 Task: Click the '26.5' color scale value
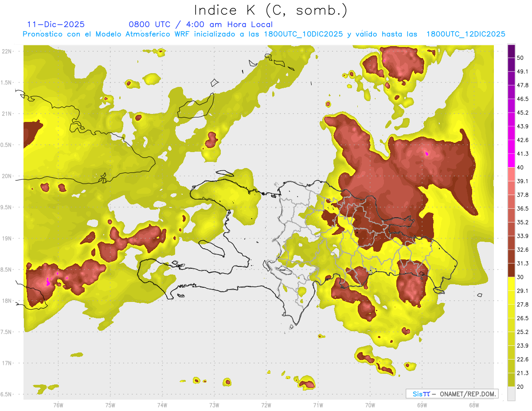522,318
